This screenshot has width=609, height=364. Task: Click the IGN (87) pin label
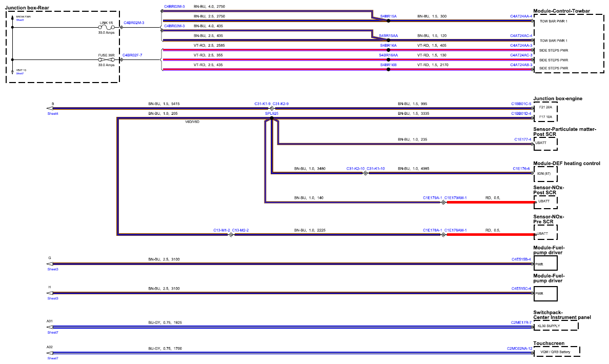(544, 174)
